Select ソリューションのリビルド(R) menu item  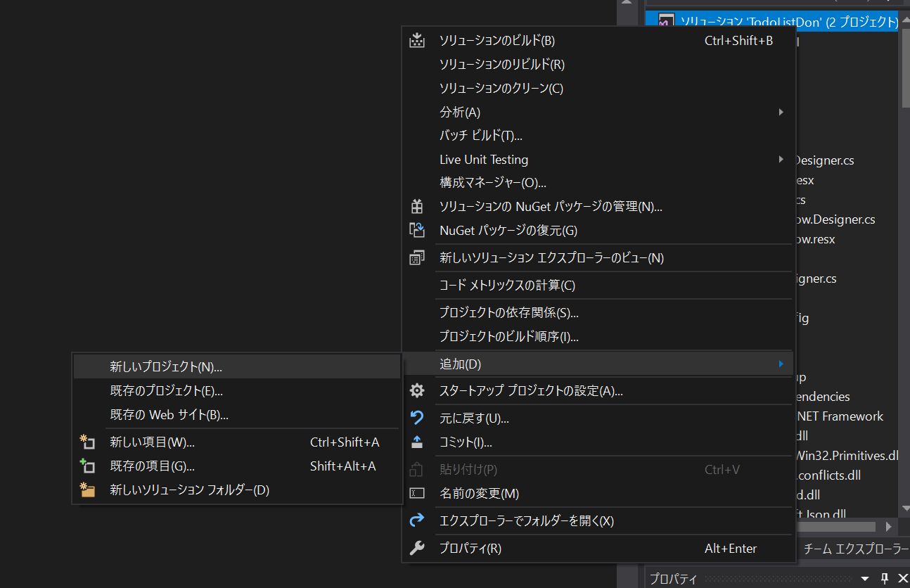(x=501, y=65)
